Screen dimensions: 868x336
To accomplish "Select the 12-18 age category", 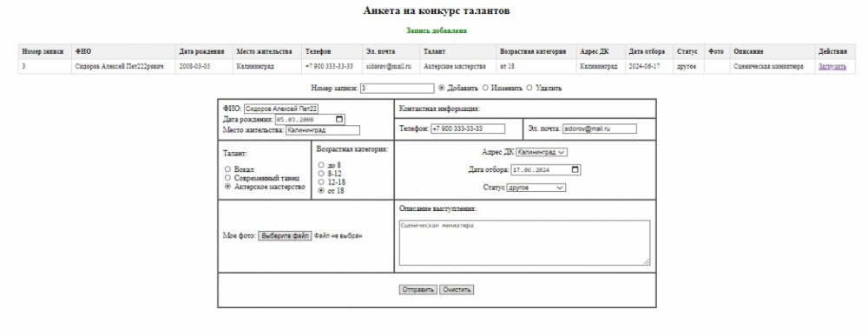I will pos(321,181).
